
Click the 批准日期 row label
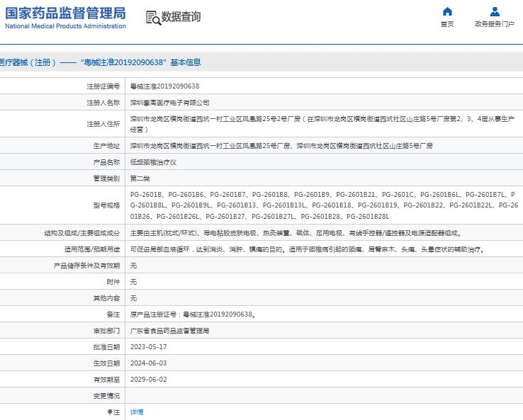point(106,347)
